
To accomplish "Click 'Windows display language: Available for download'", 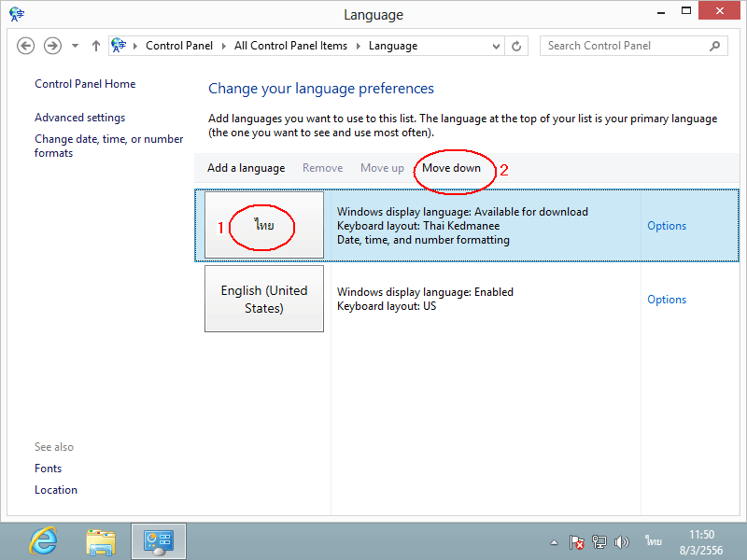I will click(462, 212).
